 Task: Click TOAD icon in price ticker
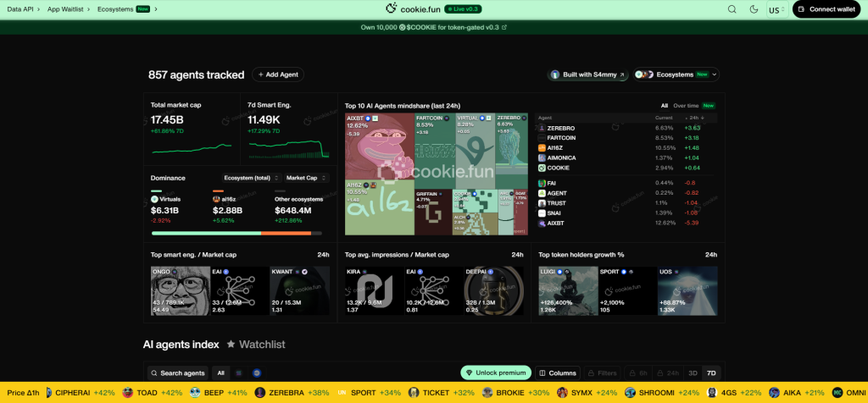pyautogui.click(x=129, y=393)
